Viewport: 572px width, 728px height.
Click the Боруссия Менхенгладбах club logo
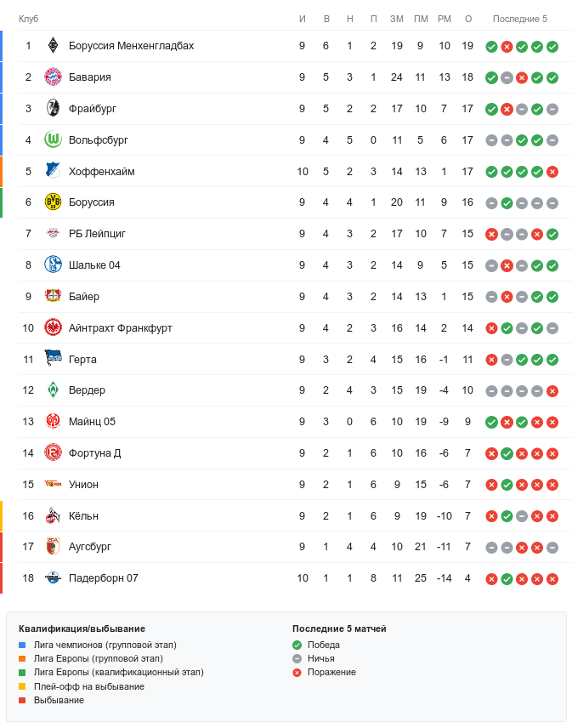(x=54, y=46)
